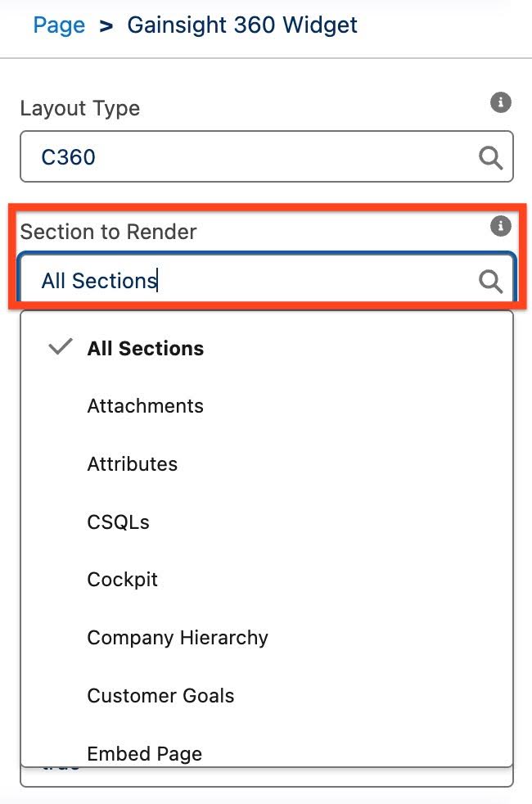
Task: Open the Layout Type lookup
Action: [266, 156]
